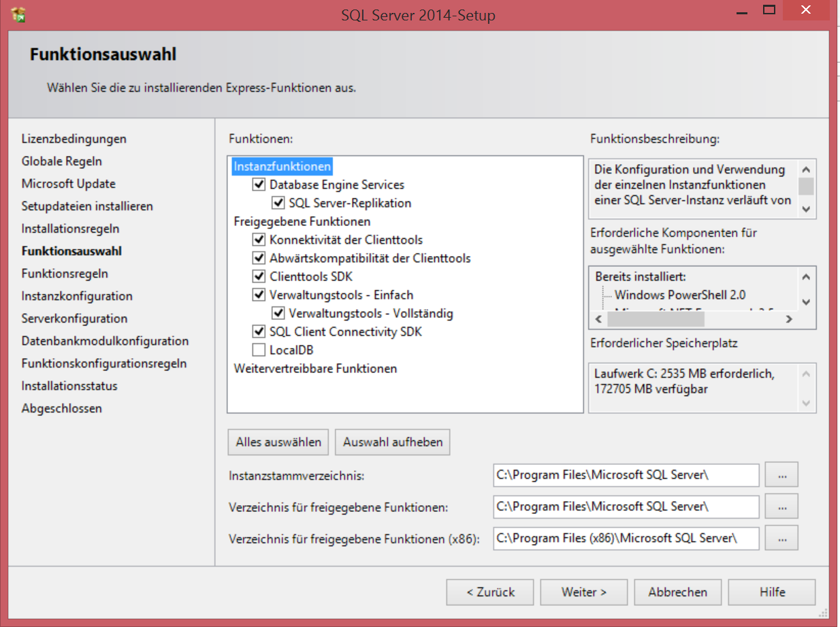Image resolution: width=840 pixels, height=627 pixels.
Task: Browse for x86 shared functions directory
Action: click(781, 538)
